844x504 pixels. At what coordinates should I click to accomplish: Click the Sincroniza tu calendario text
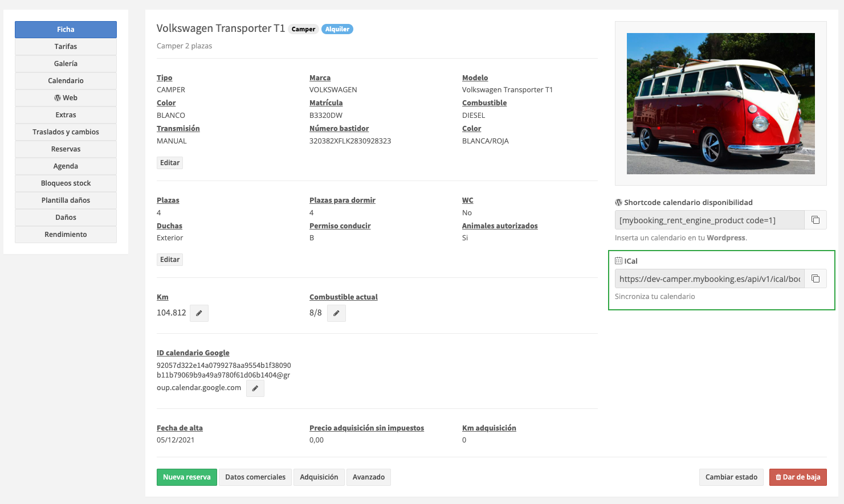(655, 297)
